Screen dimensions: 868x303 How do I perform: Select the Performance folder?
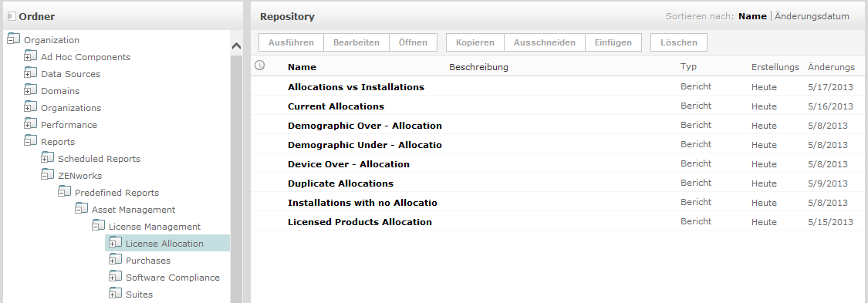[69, 125]
